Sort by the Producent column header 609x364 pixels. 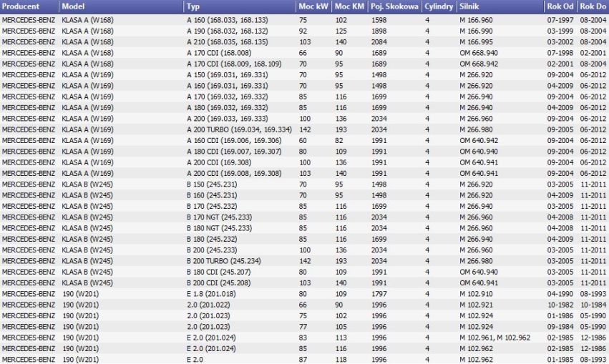pyautogui.click(x=29, y=6)
